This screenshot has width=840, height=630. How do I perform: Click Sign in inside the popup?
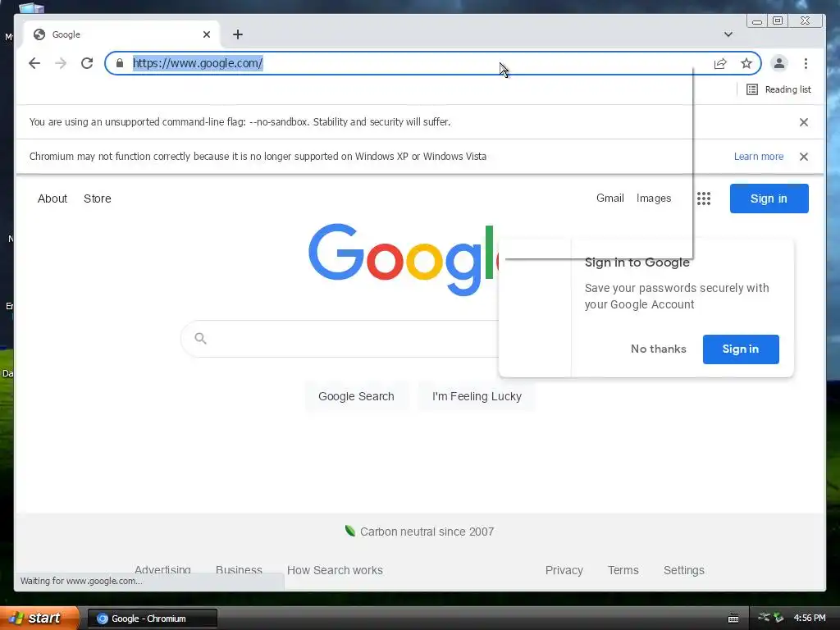(x=741, y=349)
